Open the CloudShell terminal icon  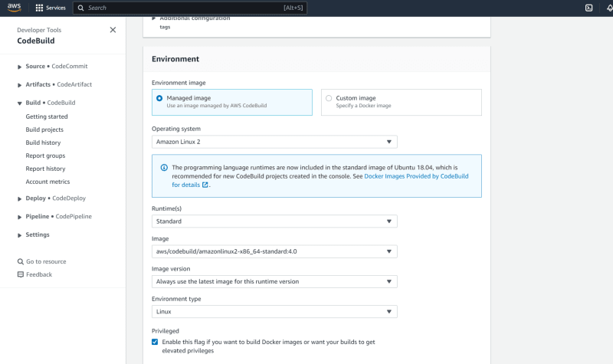(588, 8)
